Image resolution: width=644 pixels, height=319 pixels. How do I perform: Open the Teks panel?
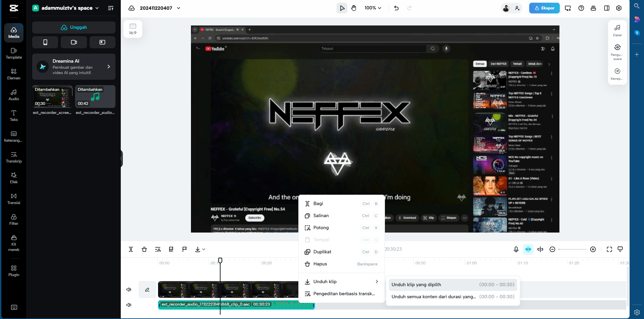(14, 116)
